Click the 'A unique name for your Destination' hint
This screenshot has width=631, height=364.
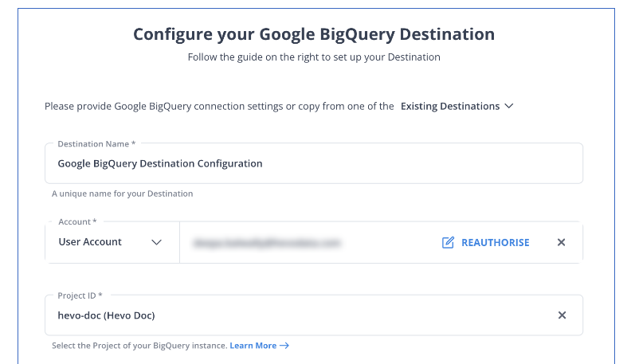tap(123, 194)
